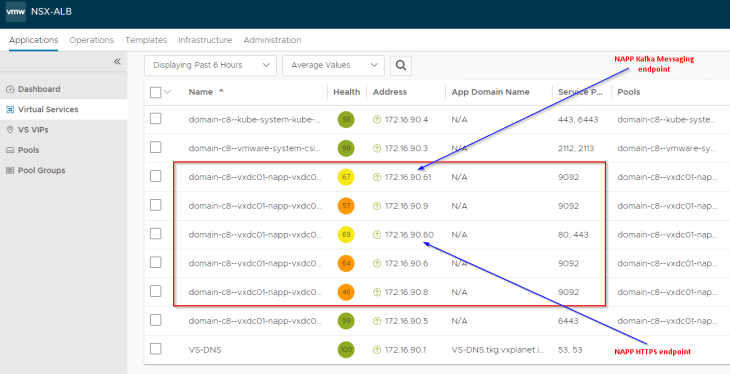Click the address 172.16.90.60
Viewport: 730px width, 374px height.
point(409,235)
